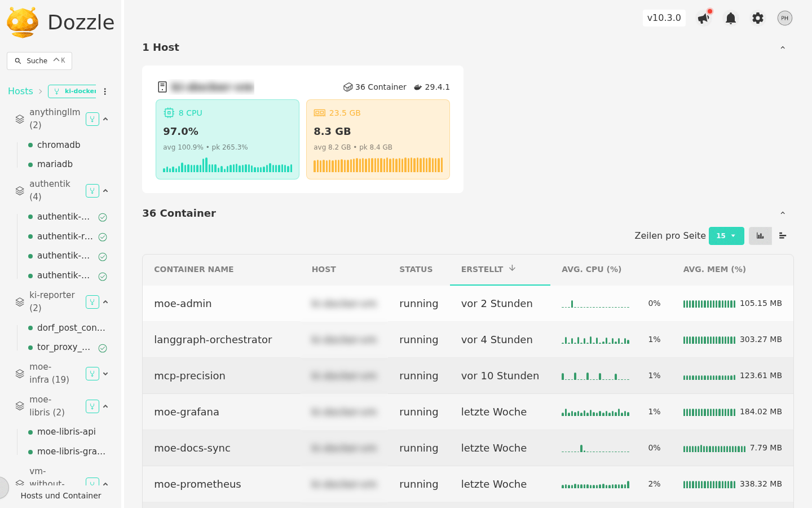The height and width of the screenshot is (508, 812).
Task: Switch to bar chart view icon
Action: coord(760,236)
